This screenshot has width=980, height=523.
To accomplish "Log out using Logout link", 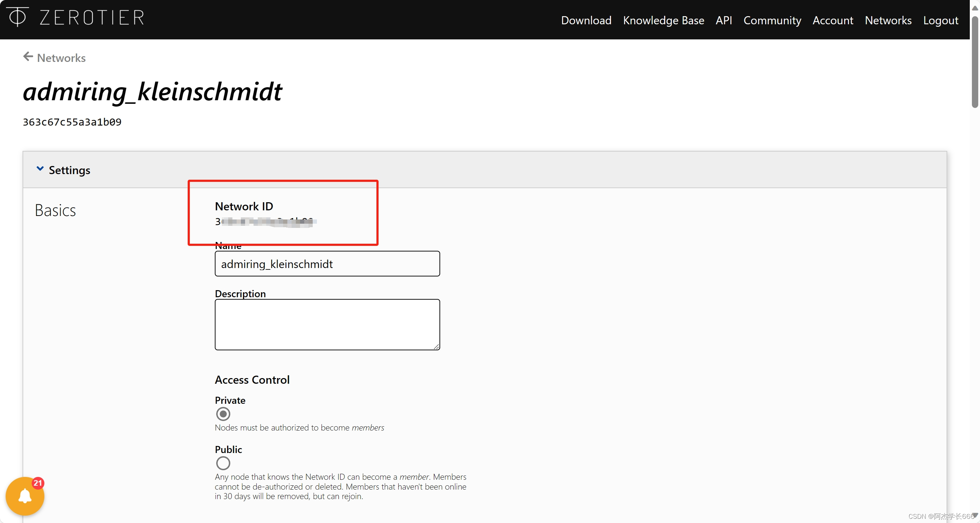I will point(940,20).
